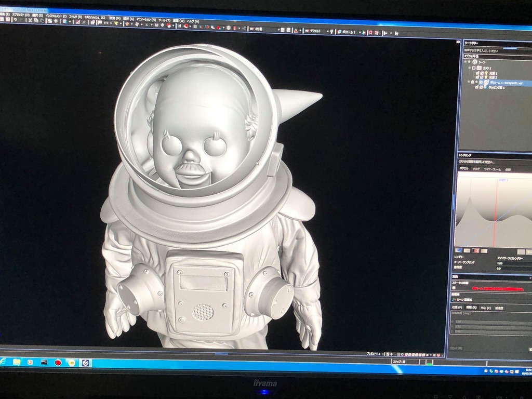
Task: Open the 4分割 layout dropdown
Action: (x=278, y=30)
